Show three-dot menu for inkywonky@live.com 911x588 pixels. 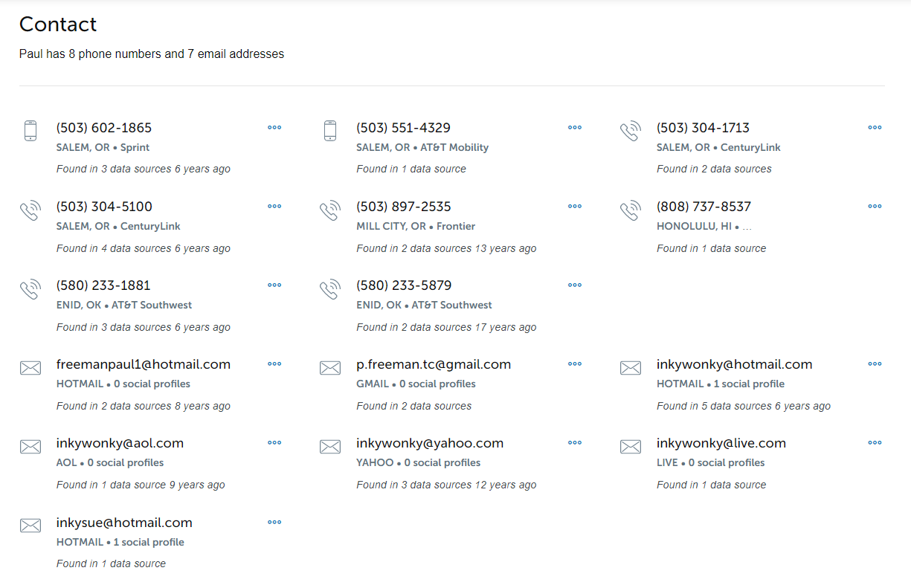coord(875,442)
